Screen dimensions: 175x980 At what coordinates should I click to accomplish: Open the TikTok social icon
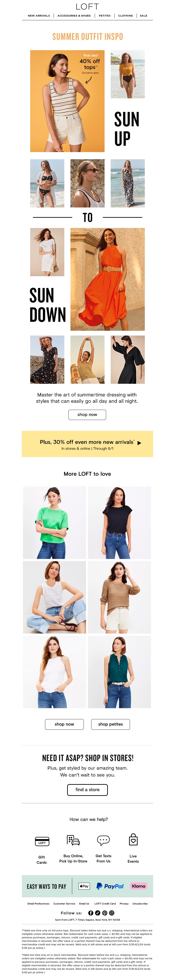(98, 913)
